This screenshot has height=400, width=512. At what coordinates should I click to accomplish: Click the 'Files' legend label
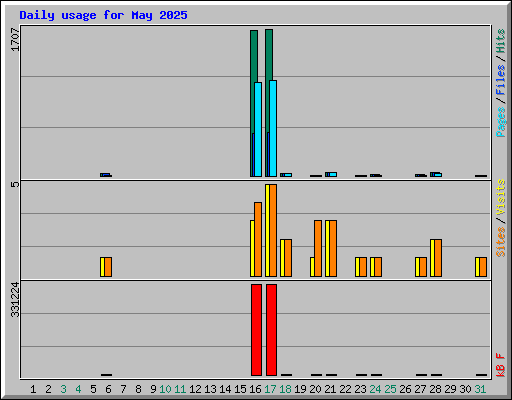tap(500, 80)
